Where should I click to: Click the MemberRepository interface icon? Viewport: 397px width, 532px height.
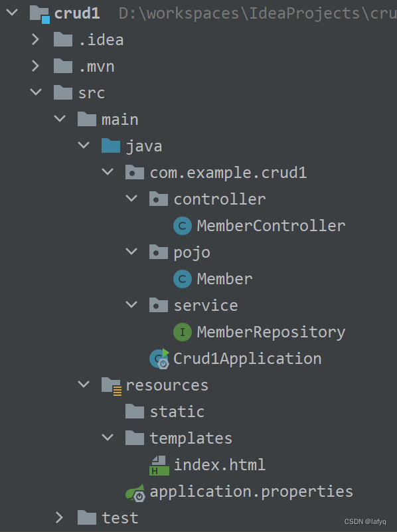pos(183,332)
